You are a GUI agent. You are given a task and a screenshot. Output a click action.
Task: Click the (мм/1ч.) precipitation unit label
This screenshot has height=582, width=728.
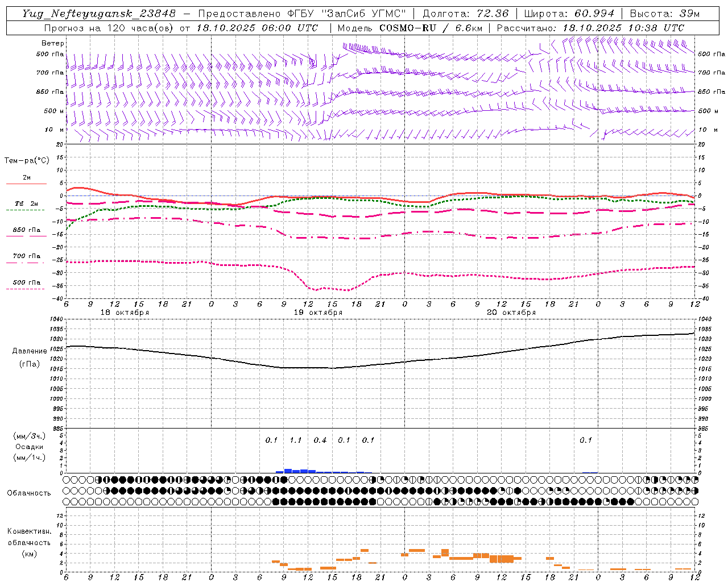point(30,458)
